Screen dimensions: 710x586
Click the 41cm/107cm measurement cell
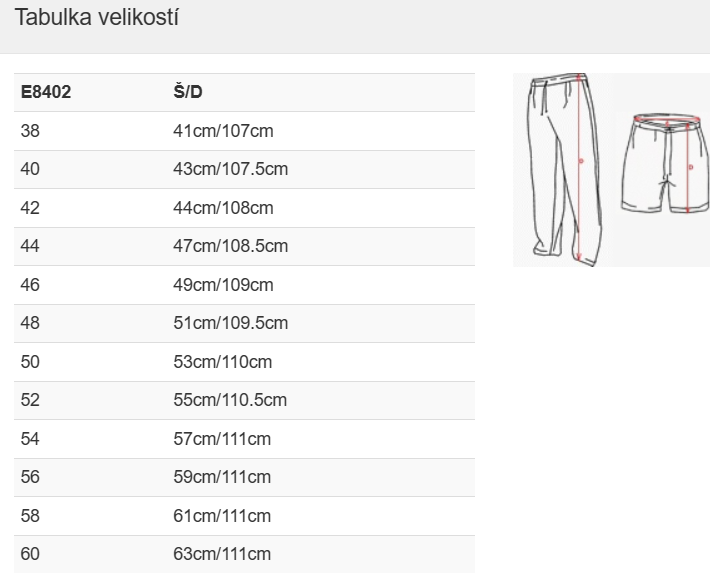point(223,131)
